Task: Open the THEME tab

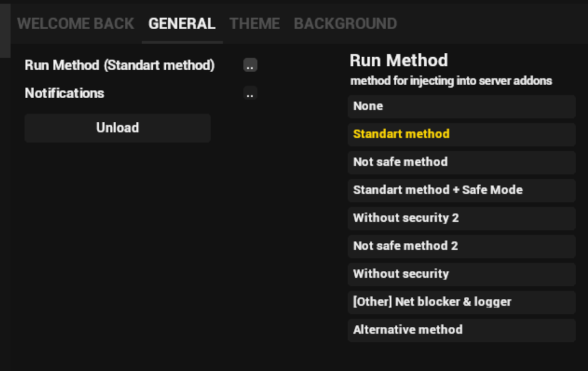Action: point(255,24)
